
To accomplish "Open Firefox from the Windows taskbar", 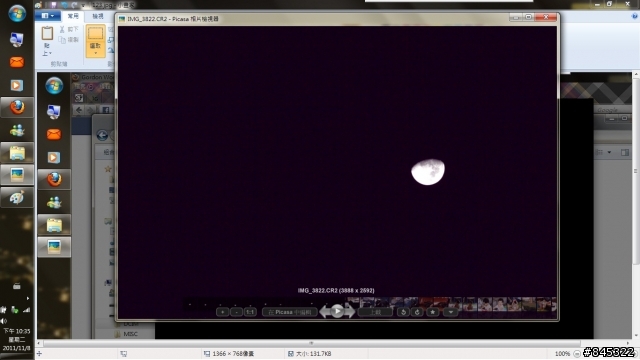I will click(x=17, y=108).
